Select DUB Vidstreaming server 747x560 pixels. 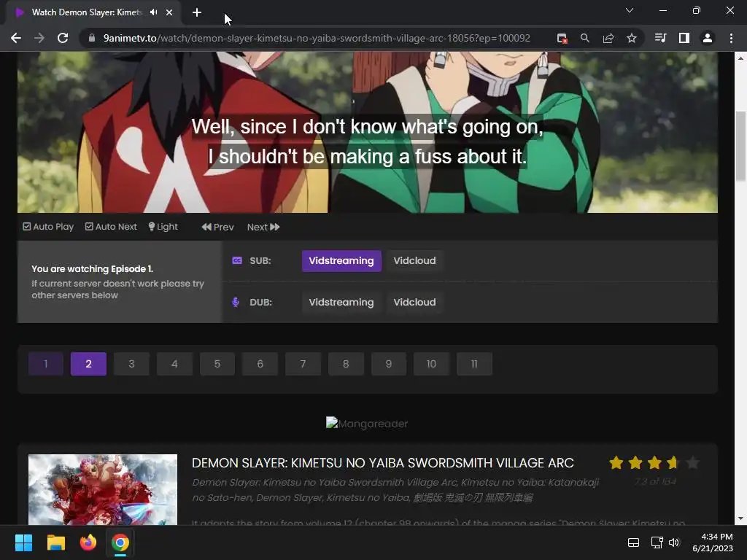tap(341, 303)
